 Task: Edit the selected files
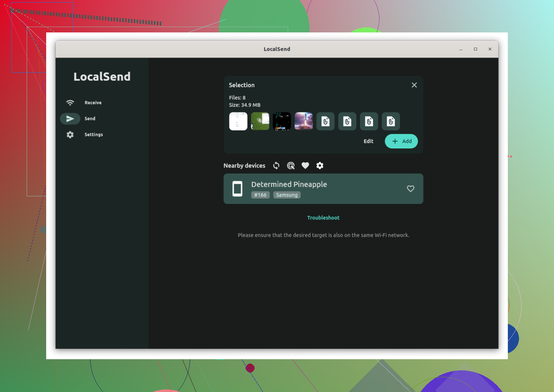(368, 141)
